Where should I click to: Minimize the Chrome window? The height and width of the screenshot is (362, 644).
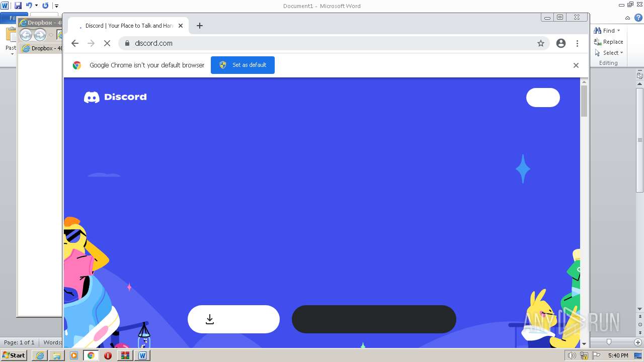[547, 18]
